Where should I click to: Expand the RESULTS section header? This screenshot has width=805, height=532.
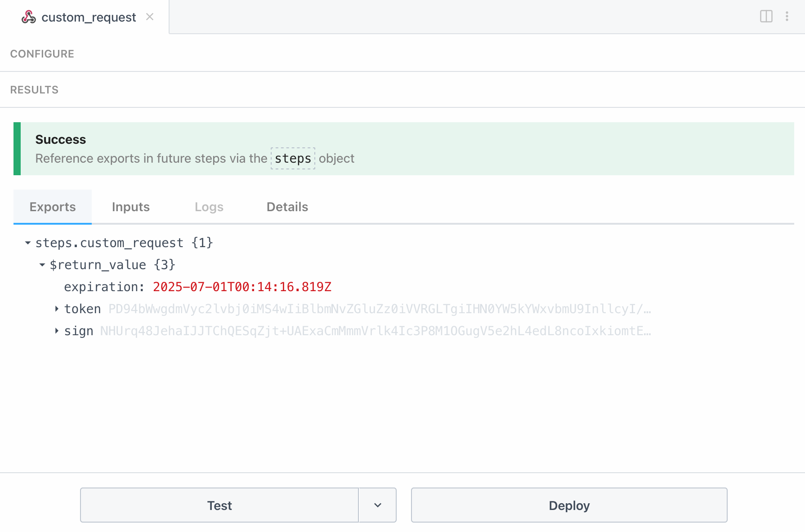(35, 90)
